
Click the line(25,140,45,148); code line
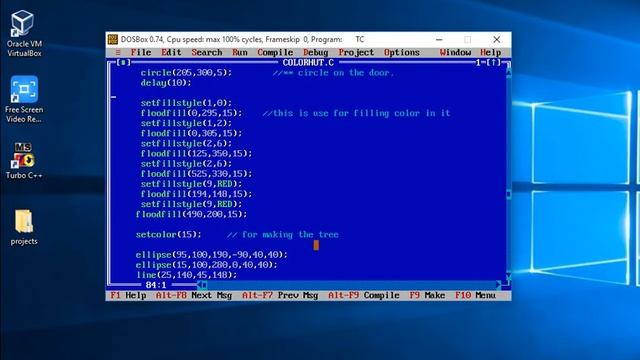186,275
